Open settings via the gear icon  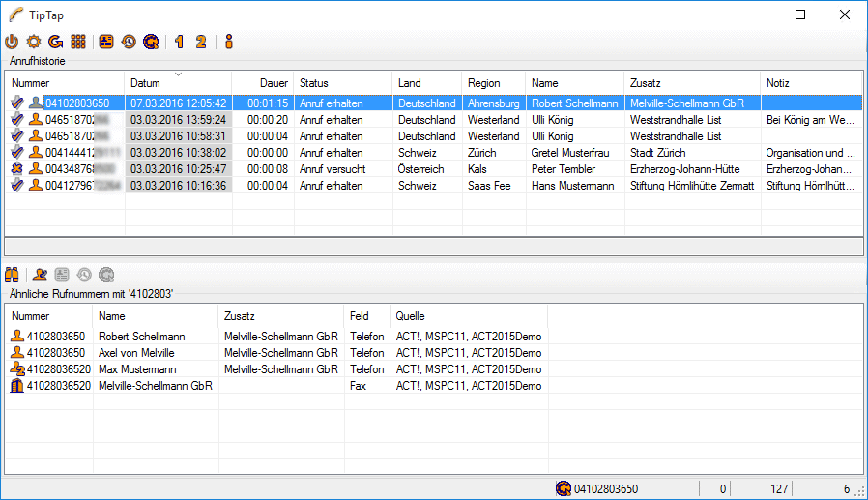(34, 42)
